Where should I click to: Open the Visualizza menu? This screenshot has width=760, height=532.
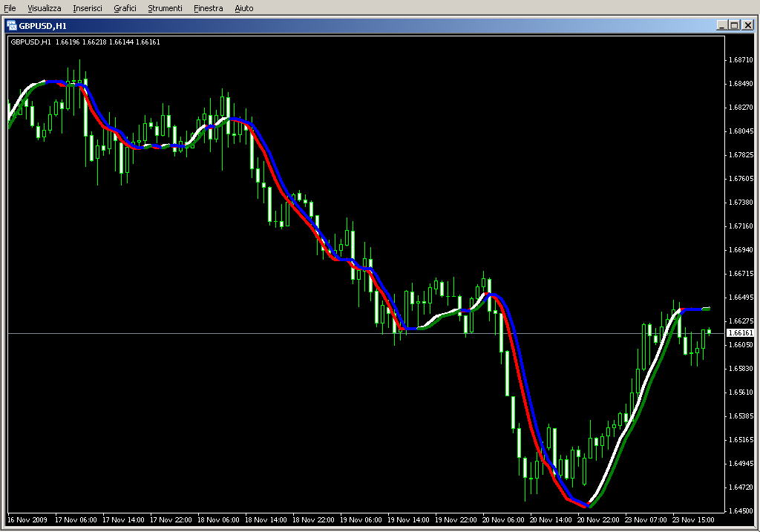(x=44, y=8)
